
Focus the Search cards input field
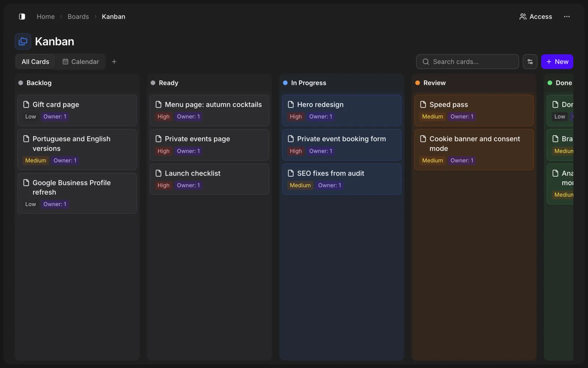point(467,62)
